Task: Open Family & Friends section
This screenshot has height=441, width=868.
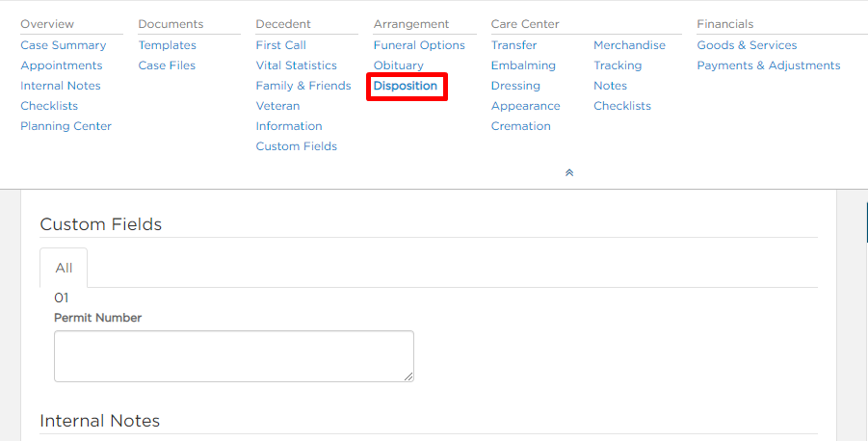Action: click(x=303, y=86)
